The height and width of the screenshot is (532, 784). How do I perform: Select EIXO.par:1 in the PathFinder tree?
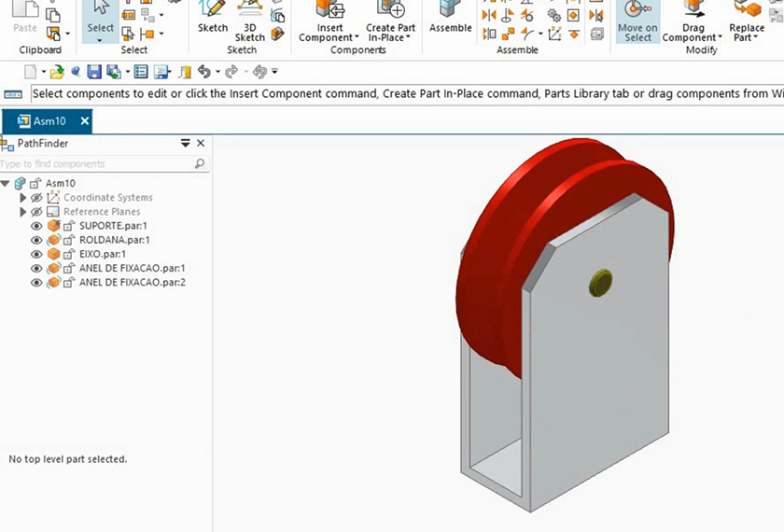click(x=102, y=254)
